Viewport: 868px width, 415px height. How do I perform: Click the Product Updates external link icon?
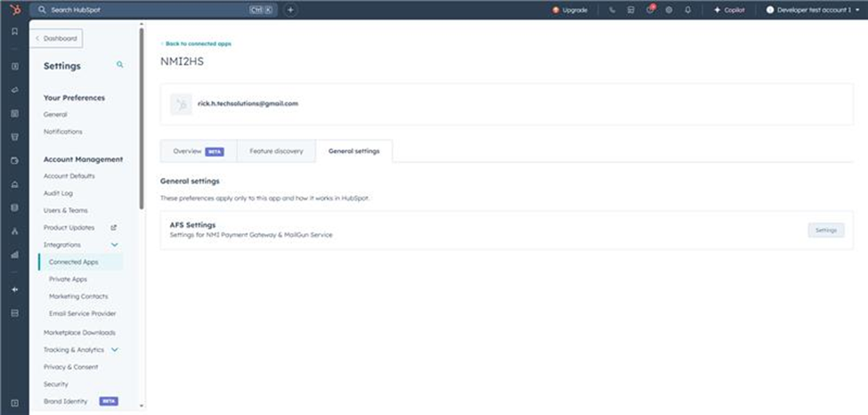(113, 228)
